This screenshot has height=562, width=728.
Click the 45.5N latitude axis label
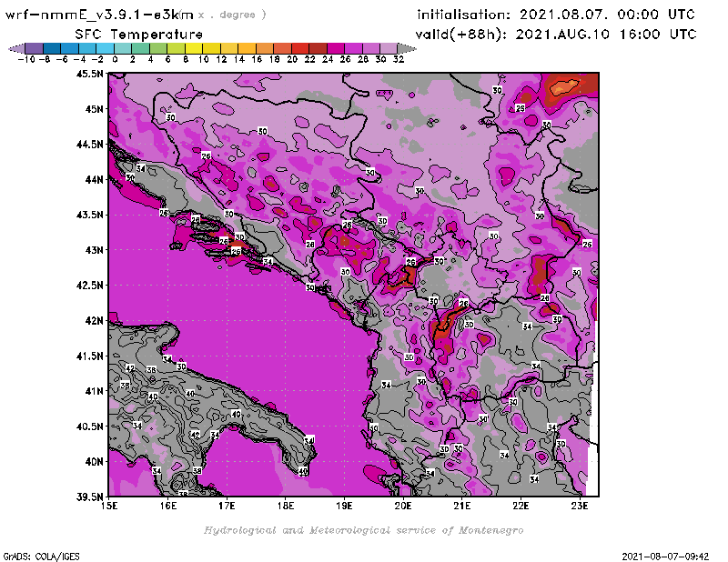coord(88,74)
